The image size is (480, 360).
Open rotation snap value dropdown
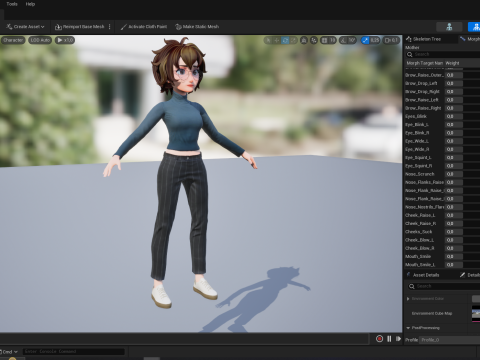coord(352,40)
